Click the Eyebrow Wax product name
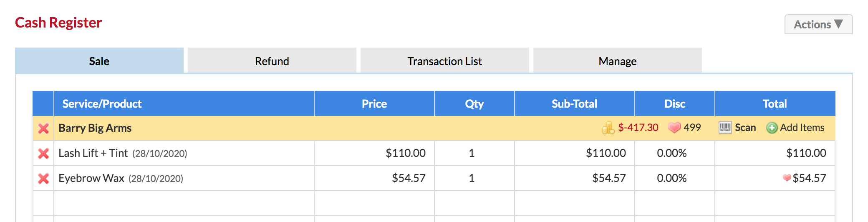 91,178
